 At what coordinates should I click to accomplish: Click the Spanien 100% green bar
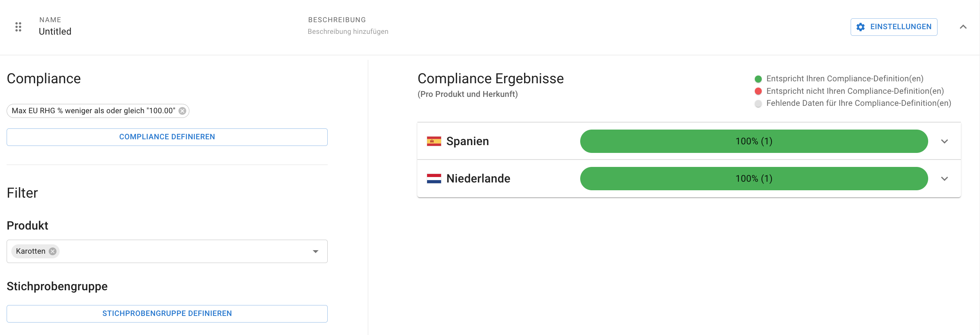pos(754,141)
